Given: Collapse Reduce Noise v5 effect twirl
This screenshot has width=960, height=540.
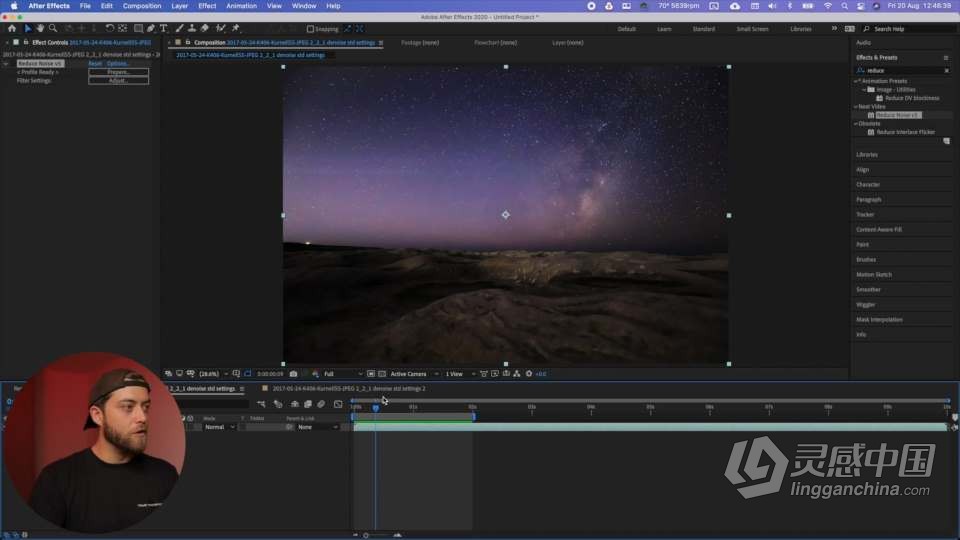Looking at the screenshot, I should click(x=6, y=64).
